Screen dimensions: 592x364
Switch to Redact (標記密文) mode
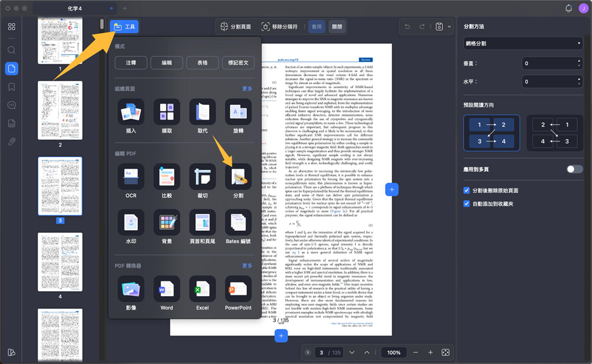coord(238,63)
